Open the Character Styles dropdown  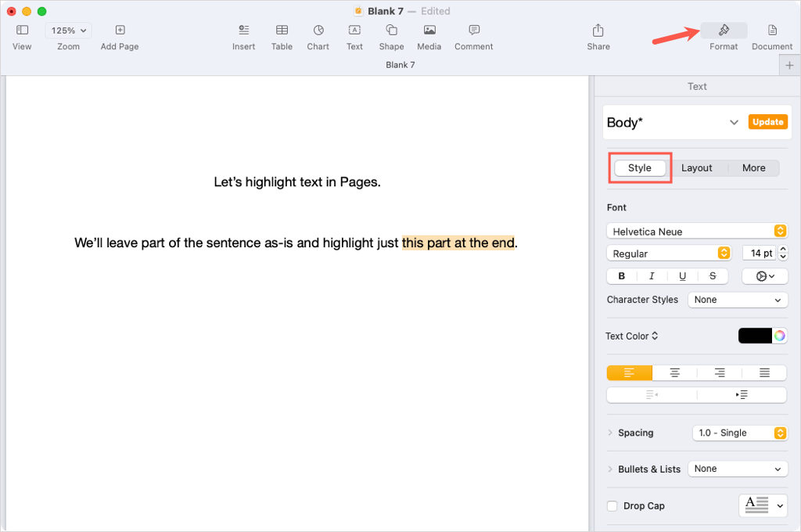(737, 300)
